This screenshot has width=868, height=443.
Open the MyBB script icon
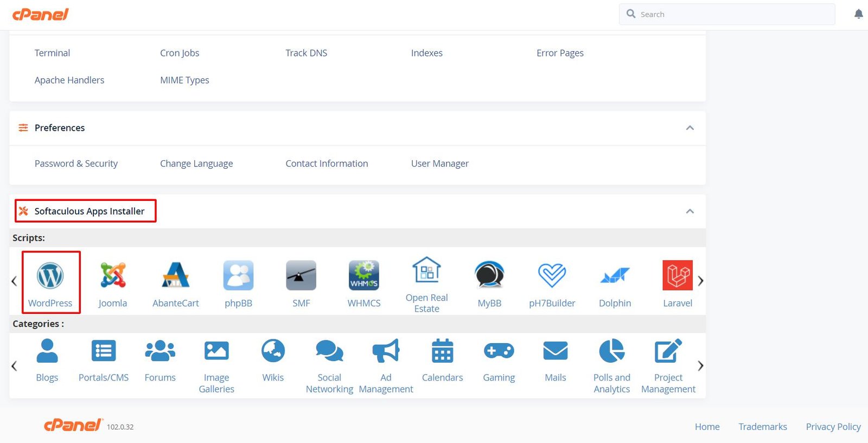pos(489,275)
